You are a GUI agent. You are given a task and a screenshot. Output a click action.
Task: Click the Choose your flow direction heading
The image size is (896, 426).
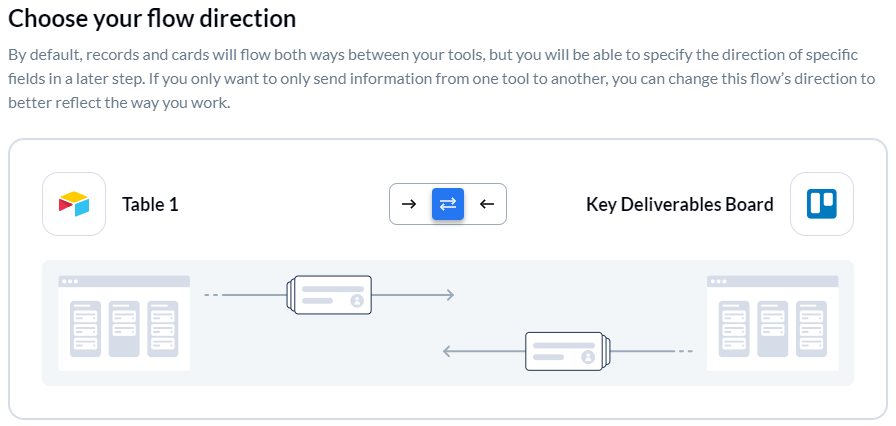152,18
